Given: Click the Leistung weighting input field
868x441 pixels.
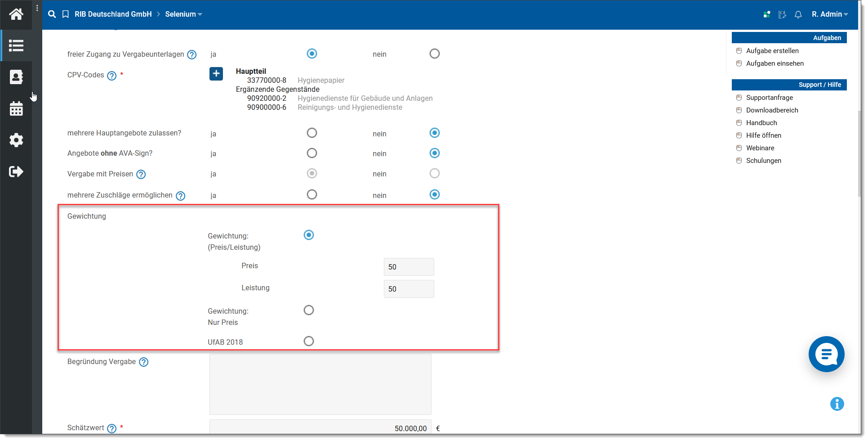Looking at the screenshot, I should coord(409,289).
